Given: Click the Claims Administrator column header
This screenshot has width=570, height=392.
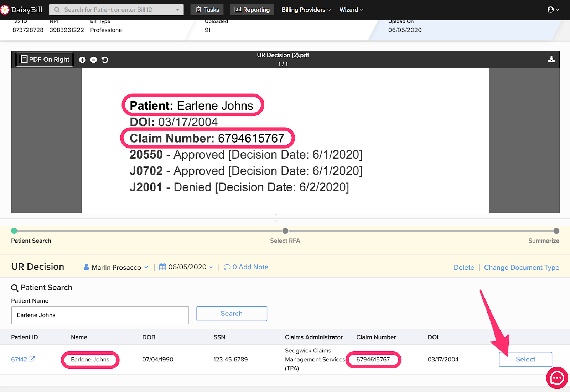Looking at the screenshot, I should [313, 337].
